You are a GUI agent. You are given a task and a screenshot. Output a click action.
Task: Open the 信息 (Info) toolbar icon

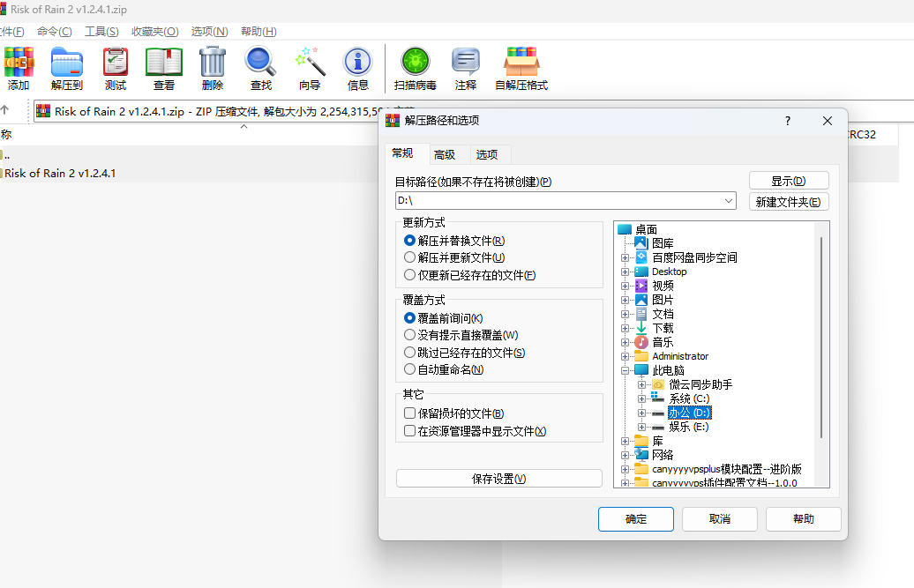358,69
